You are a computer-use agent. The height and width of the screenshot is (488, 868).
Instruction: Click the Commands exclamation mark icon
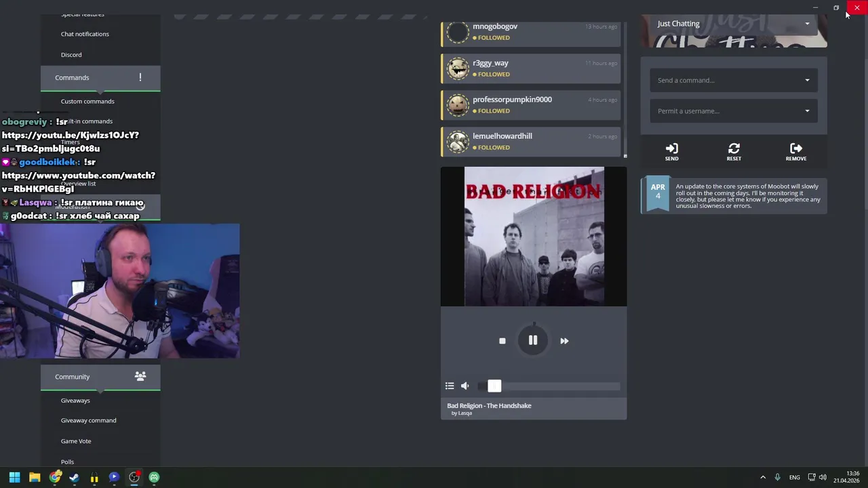pyautogui.click(x=140, y=77)
